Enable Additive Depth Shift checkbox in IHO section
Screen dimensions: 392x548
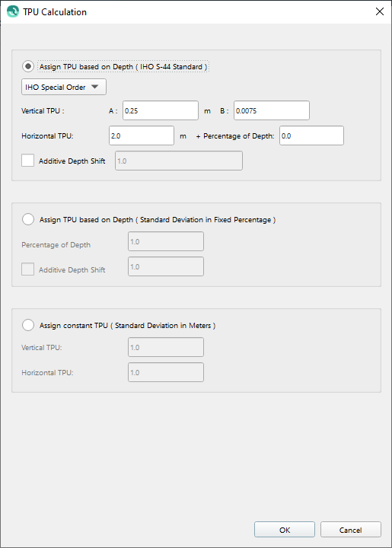pos(27,161)
